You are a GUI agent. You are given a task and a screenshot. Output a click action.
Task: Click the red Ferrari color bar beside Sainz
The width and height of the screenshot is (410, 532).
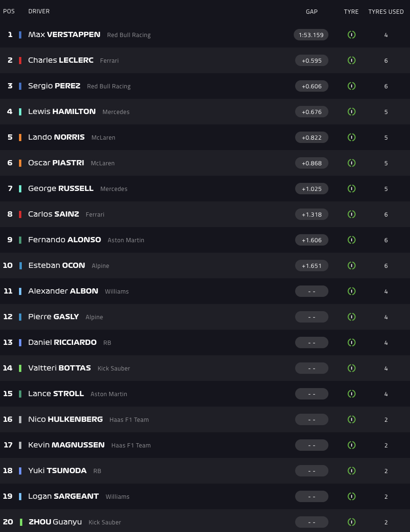pos(20,214)
